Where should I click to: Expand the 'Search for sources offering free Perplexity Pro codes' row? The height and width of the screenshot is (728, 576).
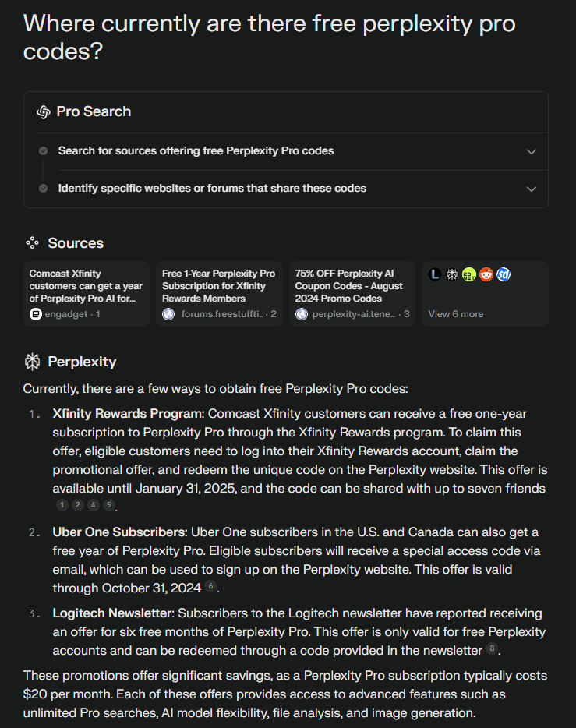(x=196, y=151)
